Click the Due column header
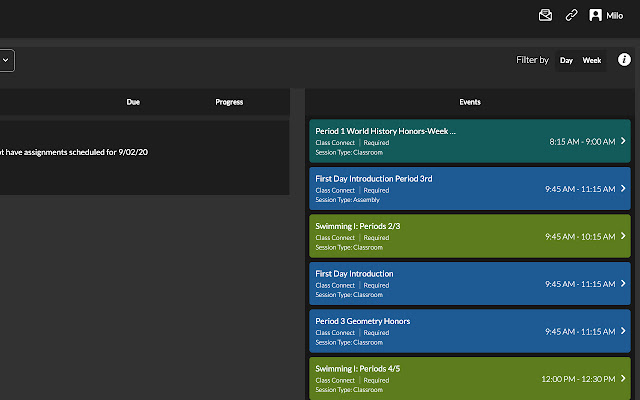This screenshot has width=640, height=400. click(x=133, y=102)
